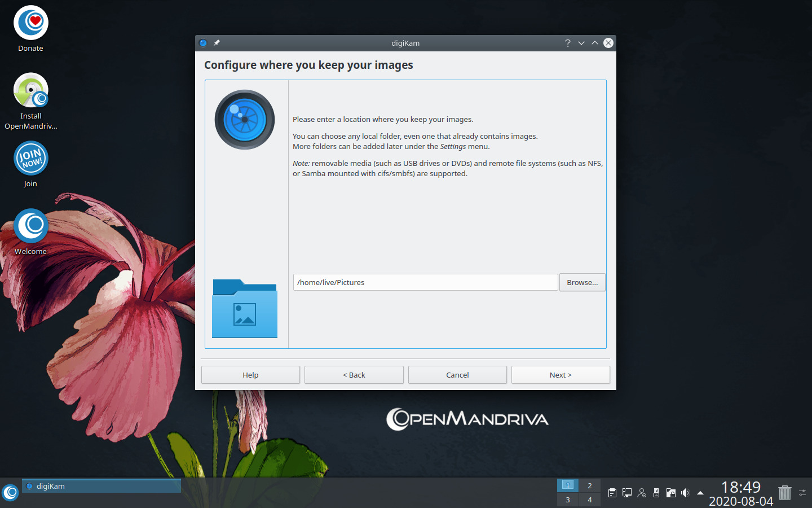Click the digital clock showing 18:49
The height and width of the screenshot is (508, 812).
pyautogui.click(x=741, y=487)
